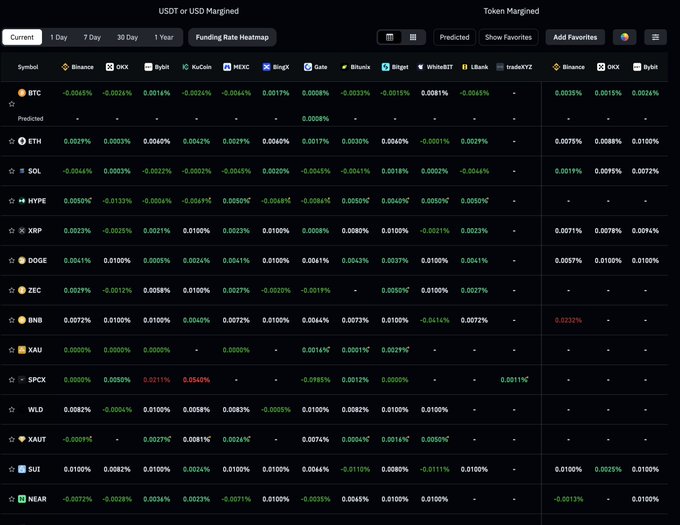The image size is (680, 525).
Task: Toggle the Predicted button
Action: point(454,37)
